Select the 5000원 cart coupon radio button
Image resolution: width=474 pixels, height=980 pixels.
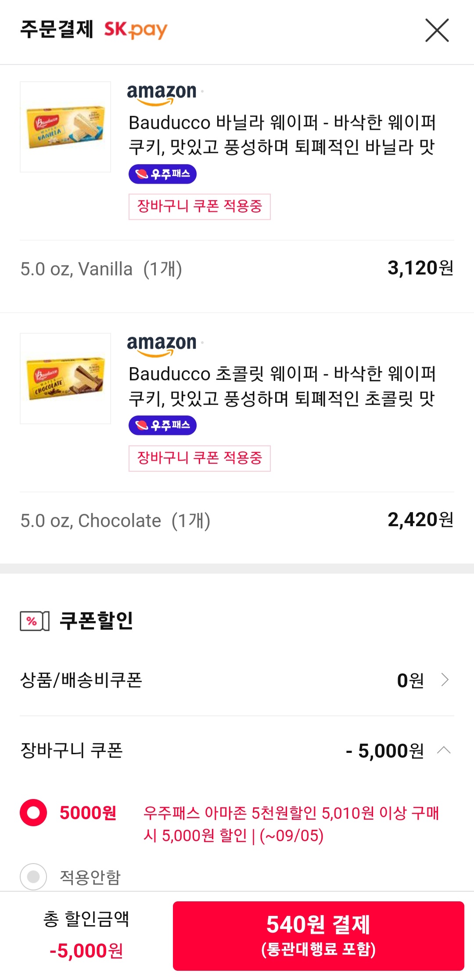click(33, 813)
